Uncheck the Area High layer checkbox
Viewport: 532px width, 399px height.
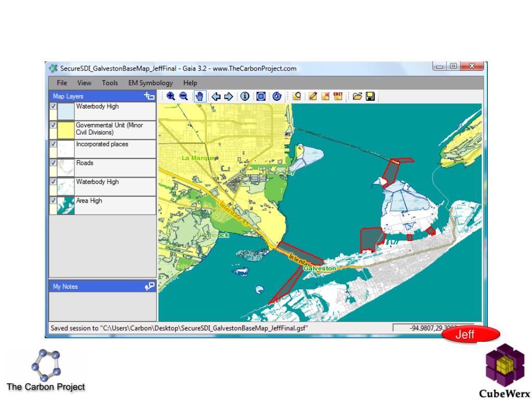coord(54,200)
